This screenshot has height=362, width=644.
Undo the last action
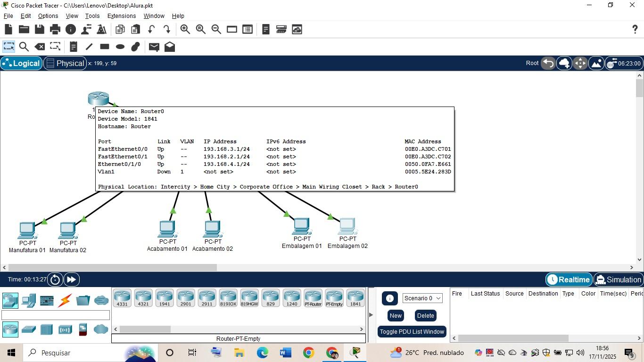click(151, 29)
